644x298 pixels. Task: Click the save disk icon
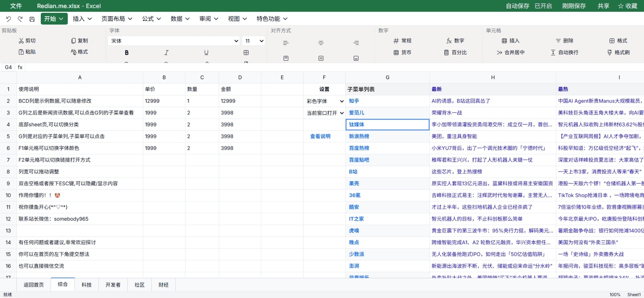click(32, 19)
